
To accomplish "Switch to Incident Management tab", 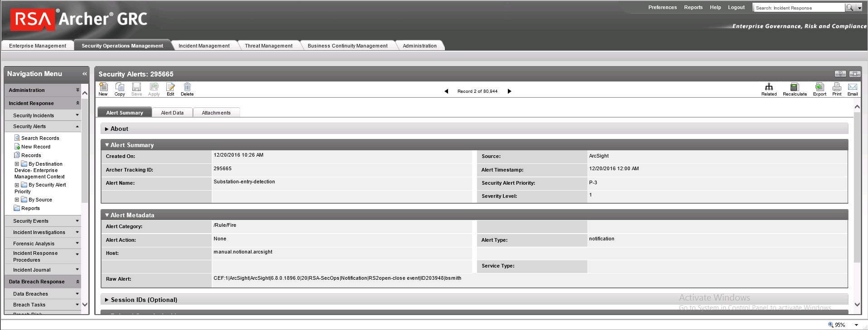I will coord(204,46).
